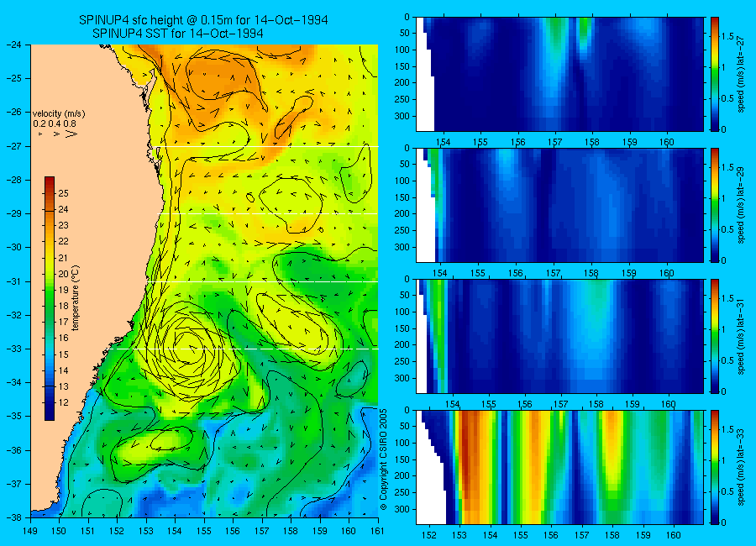The image size is (756, 546).
Task: Click the 'temperature (°C)' vertical label
Action: [x=76, y=297]
